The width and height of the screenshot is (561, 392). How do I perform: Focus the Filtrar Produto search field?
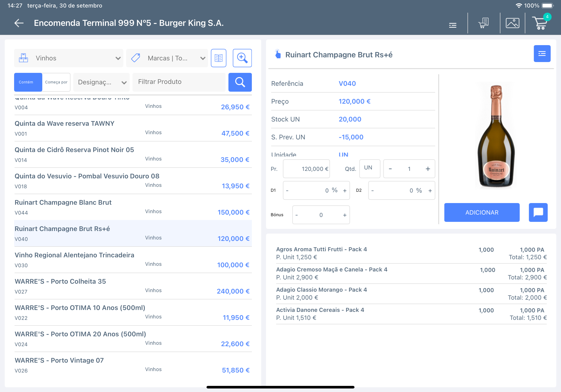pyautogui.click(x=179, y=82)
